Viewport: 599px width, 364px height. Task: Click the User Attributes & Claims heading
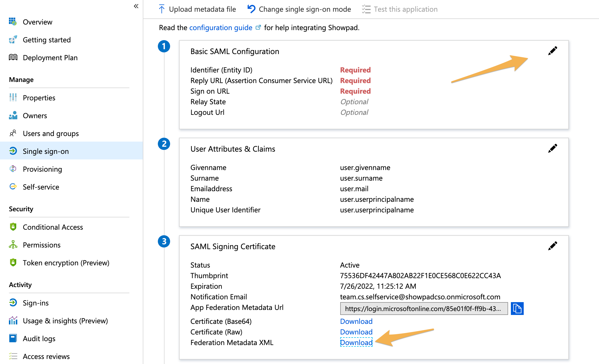tap(233, 149)
